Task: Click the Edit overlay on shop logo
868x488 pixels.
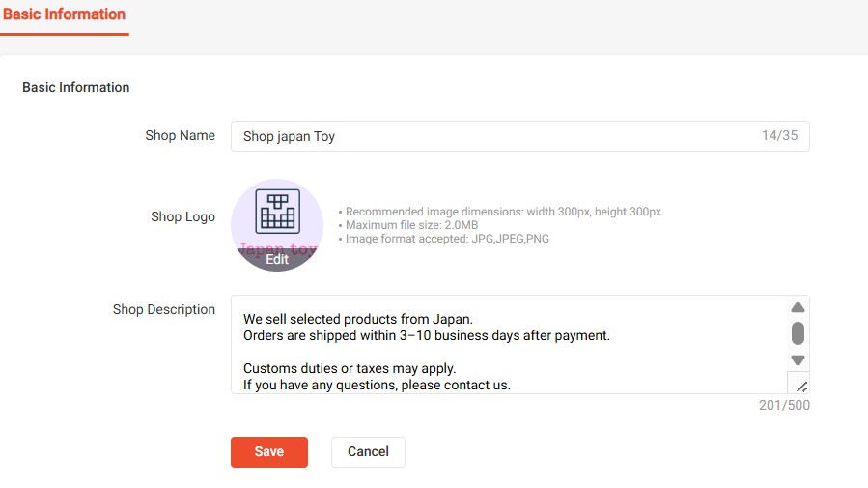Action: pos(277,259)
